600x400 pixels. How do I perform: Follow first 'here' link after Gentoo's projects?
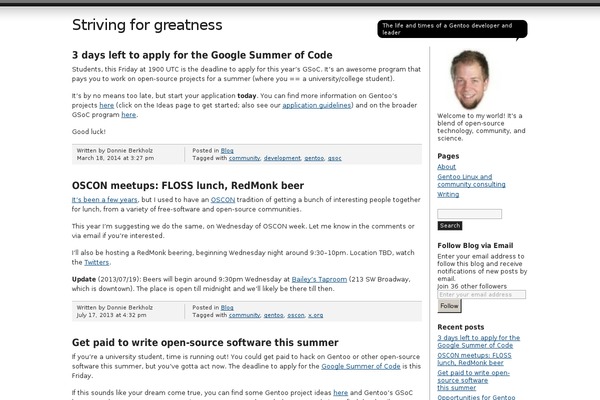point(107,105)
